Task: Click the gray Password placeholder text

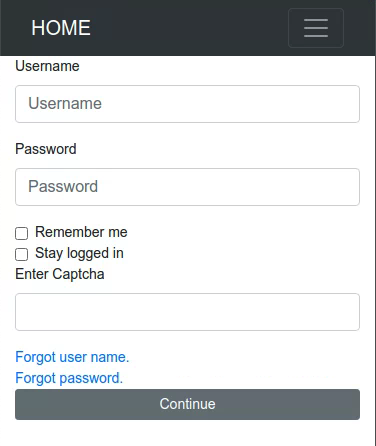Action: (63, 186)
